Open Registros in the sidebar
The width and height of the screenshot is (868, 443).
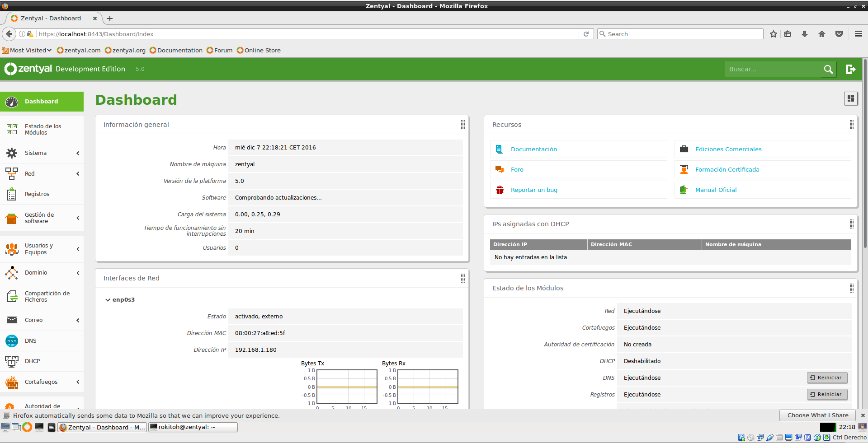coord(37,194)
